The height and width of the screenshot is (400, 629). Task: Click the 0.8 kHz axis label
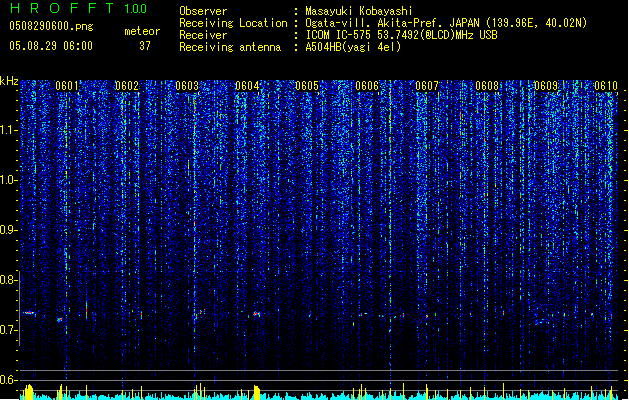click(x=8, y=280)
